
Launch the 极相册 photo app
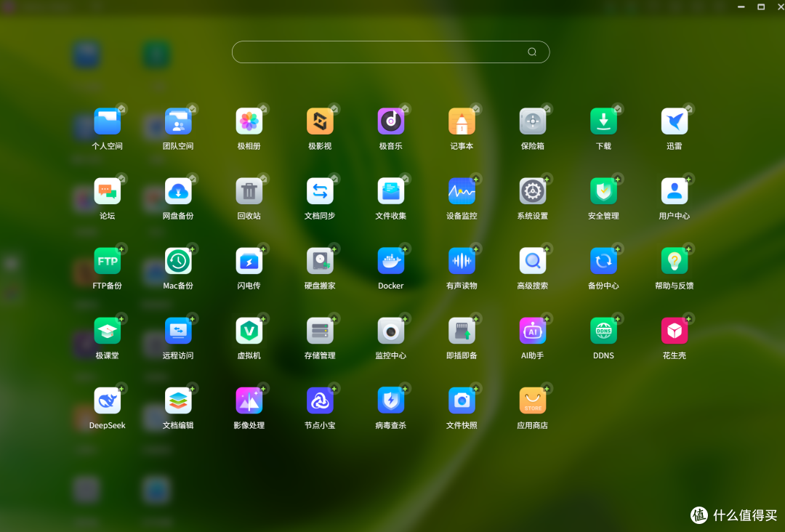(x=249, y=121)
